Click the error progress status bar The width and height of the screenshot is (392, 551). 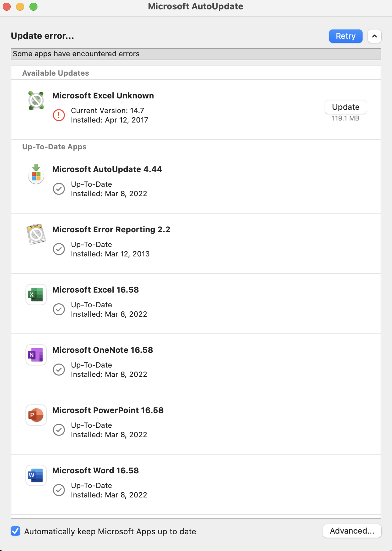(196, 54)
